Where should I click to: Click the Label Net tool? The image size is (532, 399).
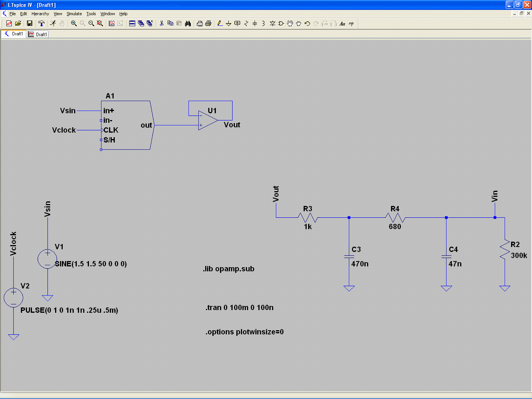237,23
